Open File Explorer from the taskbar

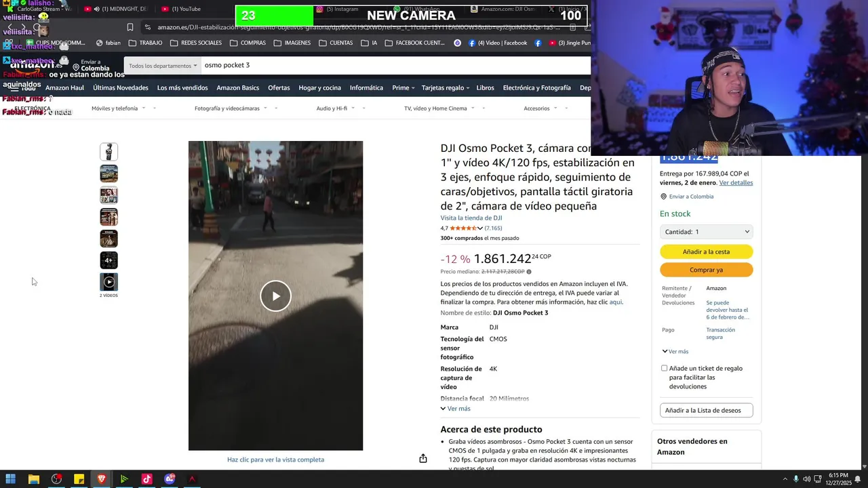point(33,479)
